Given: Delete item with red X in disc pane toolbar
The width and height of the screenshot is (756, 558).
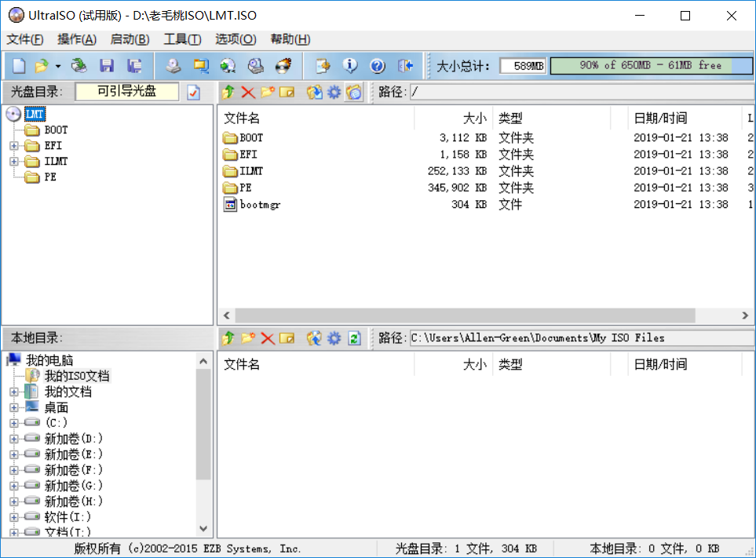Looking at the screenshot, I should [x=248, y=92].
